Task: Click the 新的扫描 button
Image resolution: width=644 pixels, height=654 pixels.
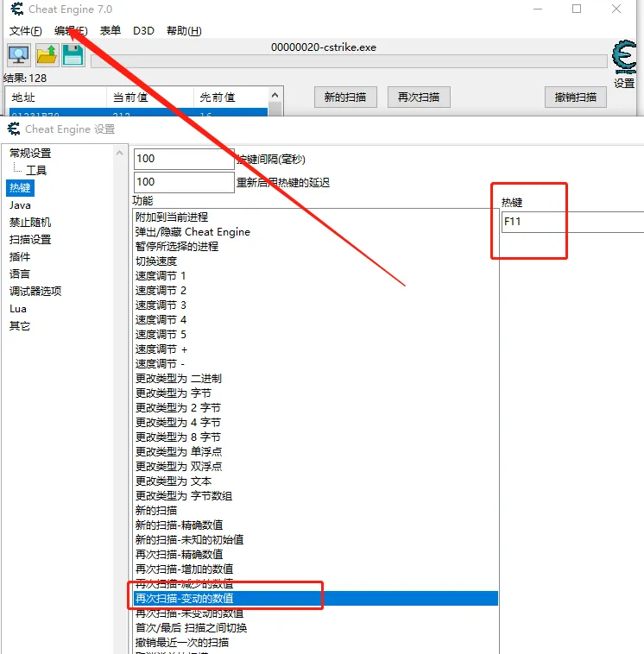Action: (x=345, y=97)
